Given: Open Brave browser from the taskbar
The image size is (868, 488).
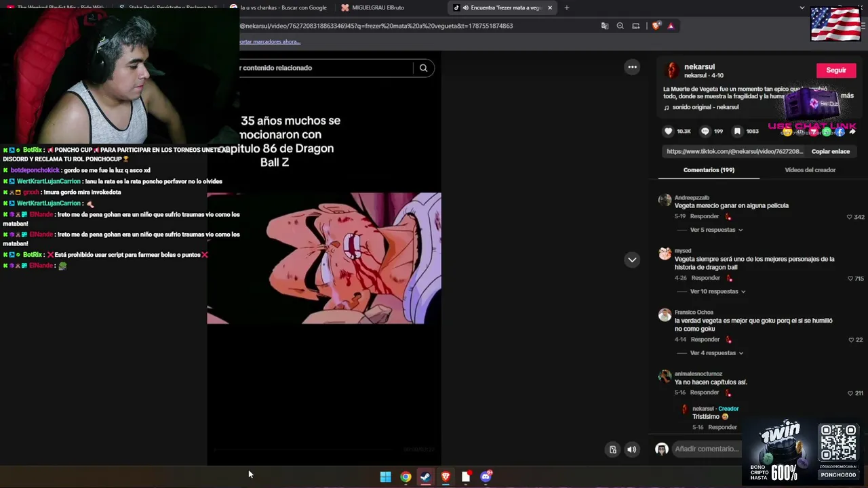Looking at the screenshot, I should (446, 476).
